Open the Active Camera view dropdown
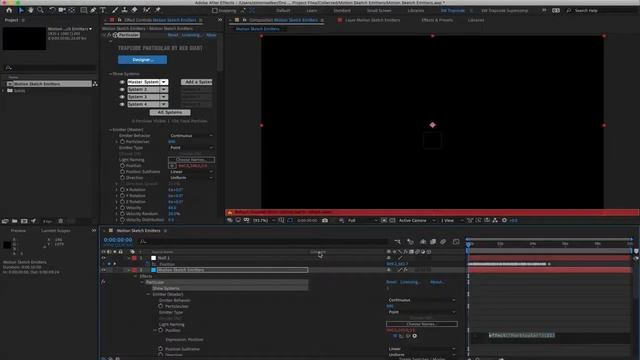 (417, 220)
